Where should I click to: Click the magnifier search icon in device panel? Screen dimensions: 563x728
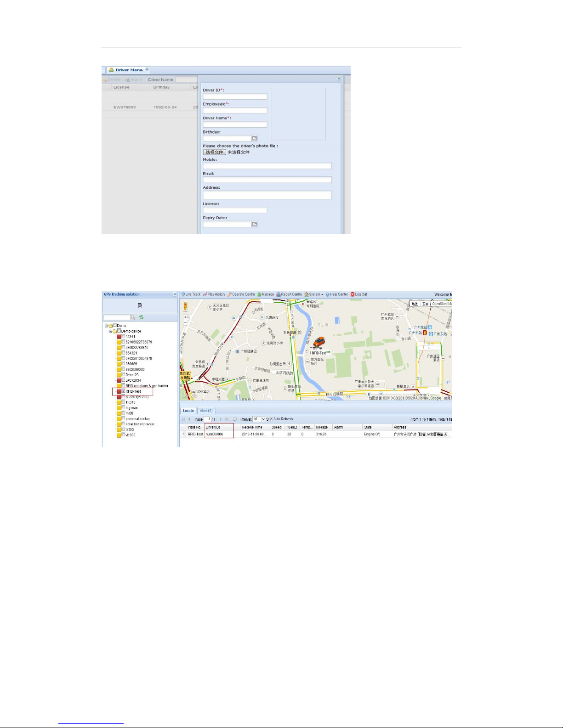133,317
